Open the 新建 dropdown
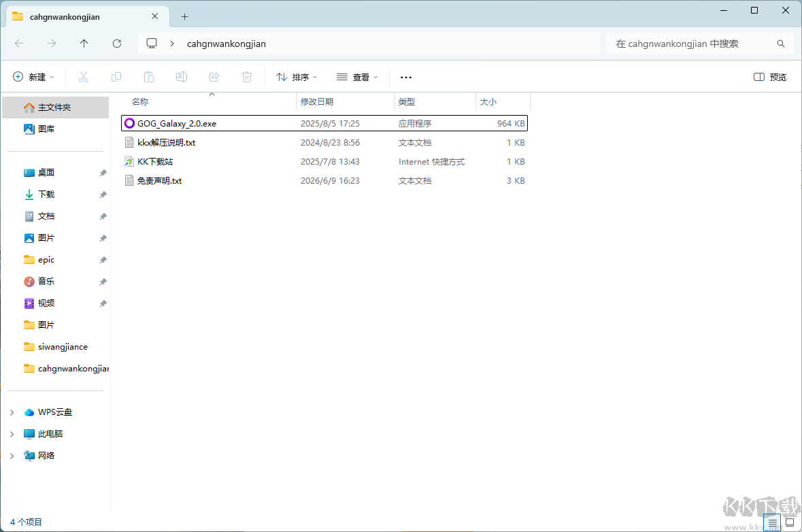802x532 pixels. (x=34, y=78)
